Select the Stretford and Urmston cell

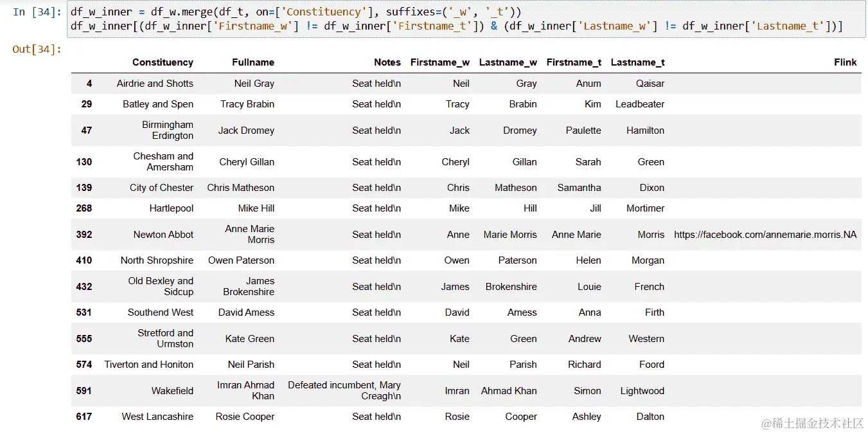(x=165, y=339)
